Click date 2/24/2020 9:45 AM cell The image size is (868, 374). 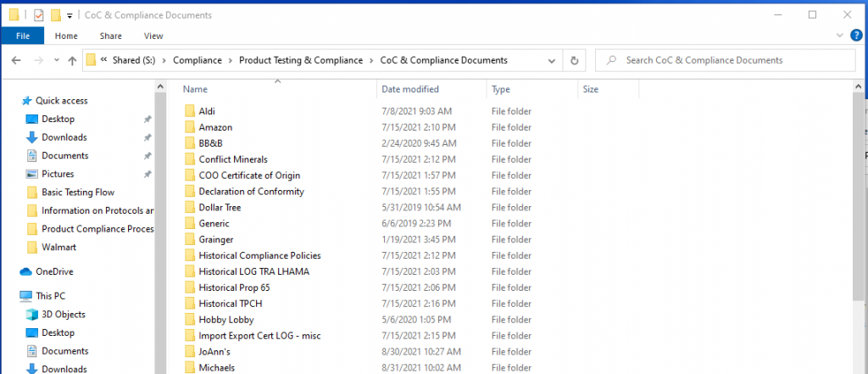click(419, 143)
